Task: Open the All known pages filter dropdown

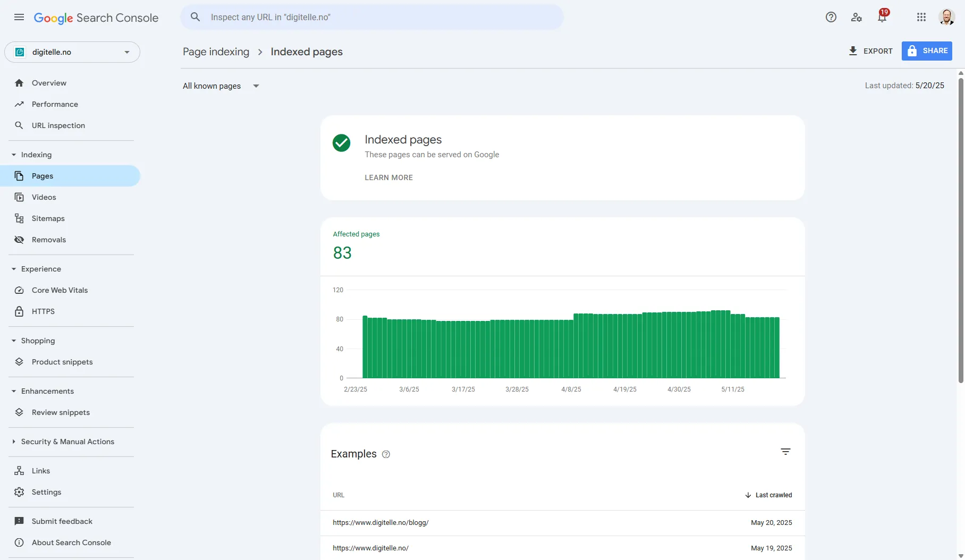Action: coord(221,86)
